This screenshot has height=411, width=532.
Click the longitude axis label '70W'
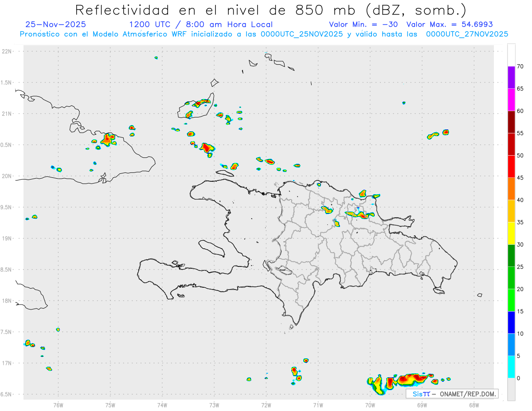[x=370, y=404]
